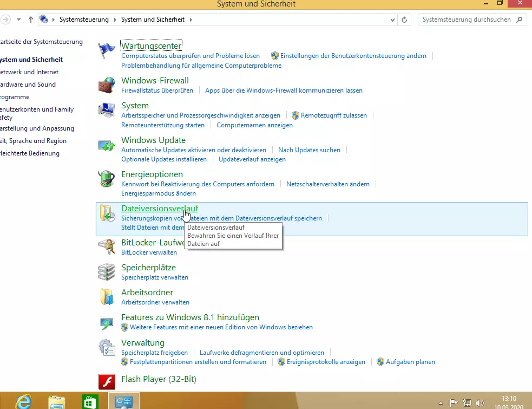The width and height of the screenshot is (532, 409).
Task: Open Windows Store from the taskbar
Action: click(90, 402)
